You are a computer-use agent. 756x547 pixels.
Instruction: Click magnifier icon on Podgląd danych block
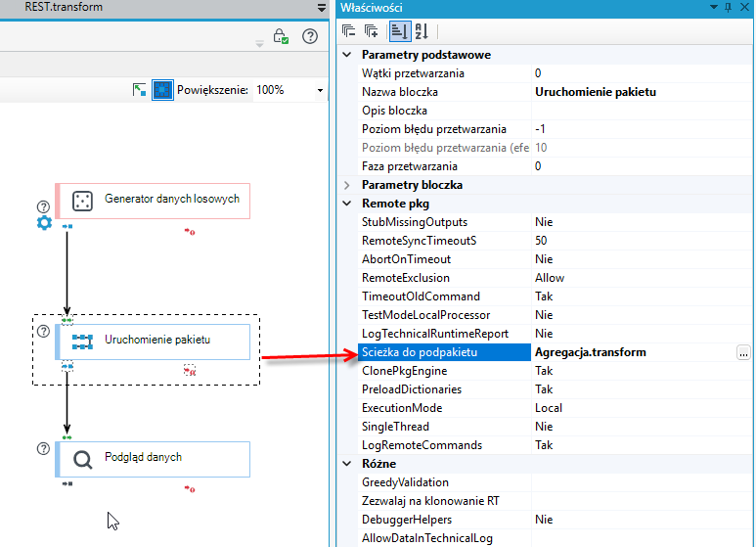[82, 460]
